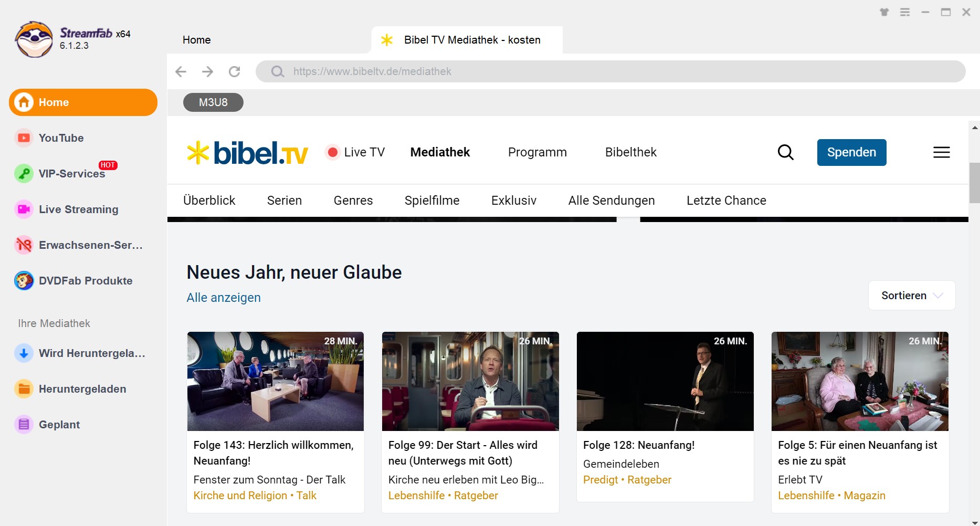Image resolution: width=980 pixels, height=526 pixels.
Task: Select the Genres sub-navigation item
Action: 353,201
